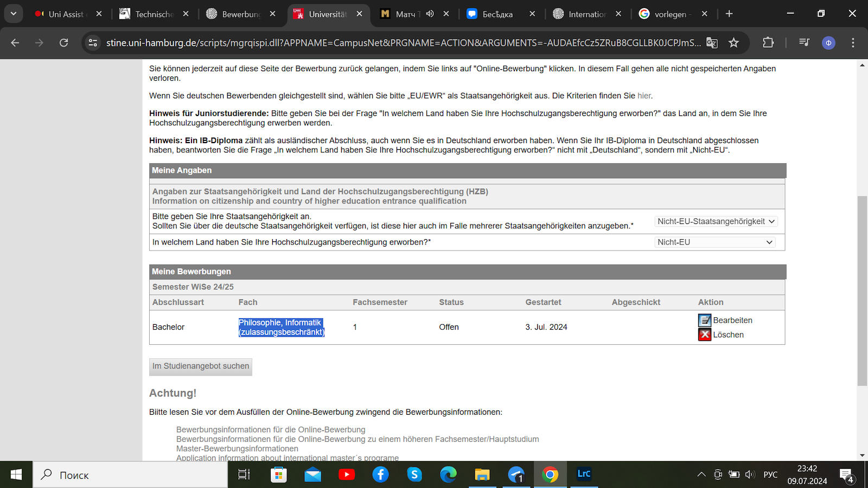The width and height of the screenshot is (868, 488).
Task: Bookmark this page with star icon
Action: click(733, 43)
